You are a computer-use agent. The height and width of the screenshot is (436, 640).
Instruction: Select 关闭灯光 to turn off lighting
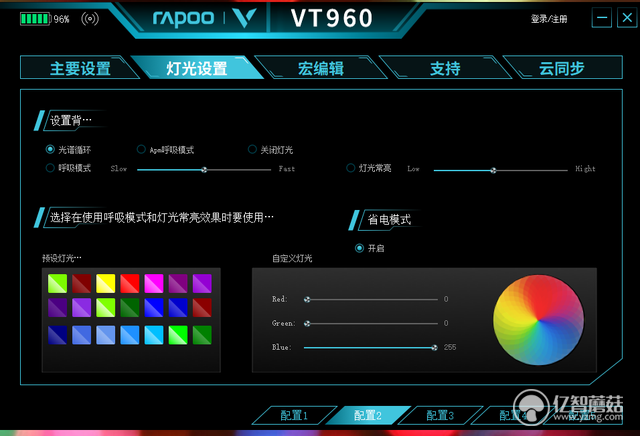(252, 149)
